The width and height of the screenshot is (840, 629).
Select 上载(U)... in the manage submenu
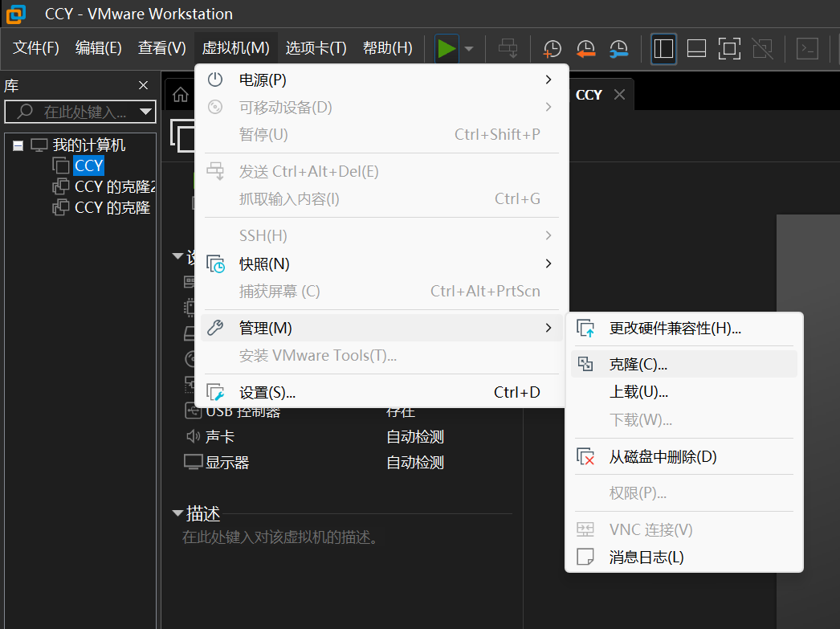coord(684,392)
